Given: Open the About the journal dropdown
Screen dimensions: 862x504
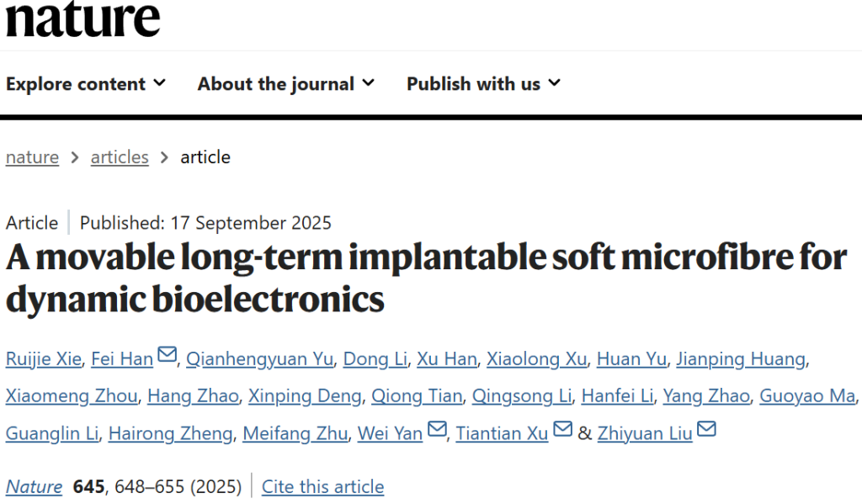Looking at the screenshot, I should [285, 84].
